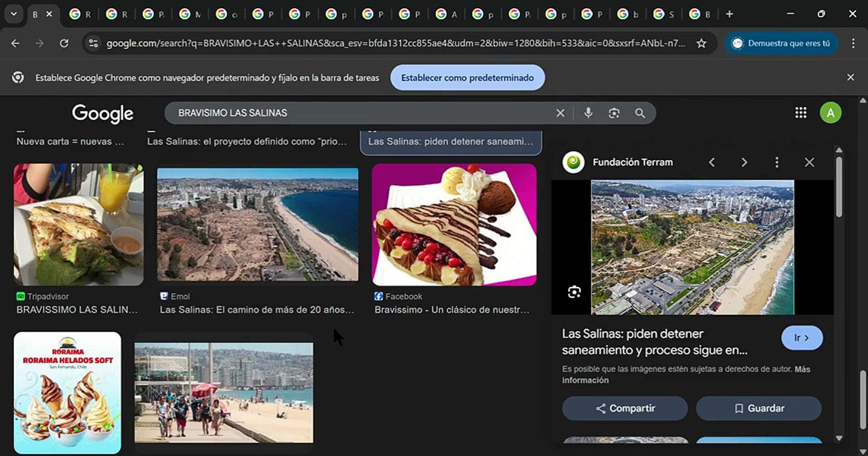Start voice search with microphone

(x=589, y=113)
